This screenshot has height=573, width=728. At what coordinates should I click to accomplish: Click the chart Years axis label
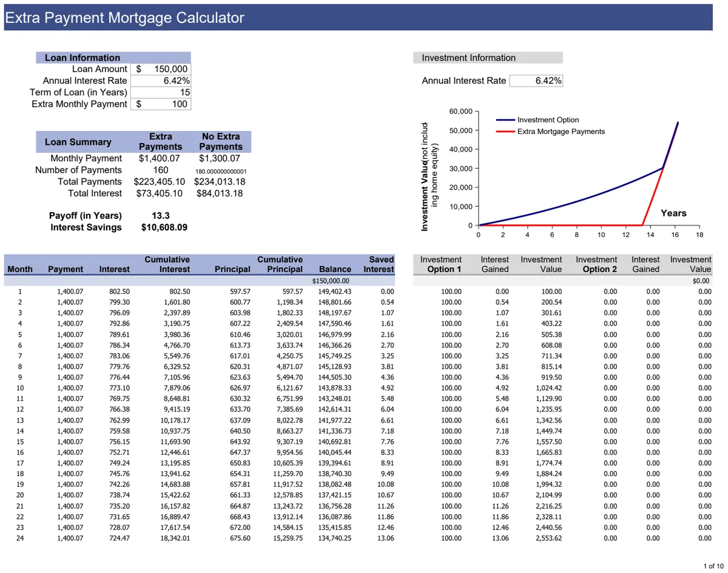tap(673, 213)
